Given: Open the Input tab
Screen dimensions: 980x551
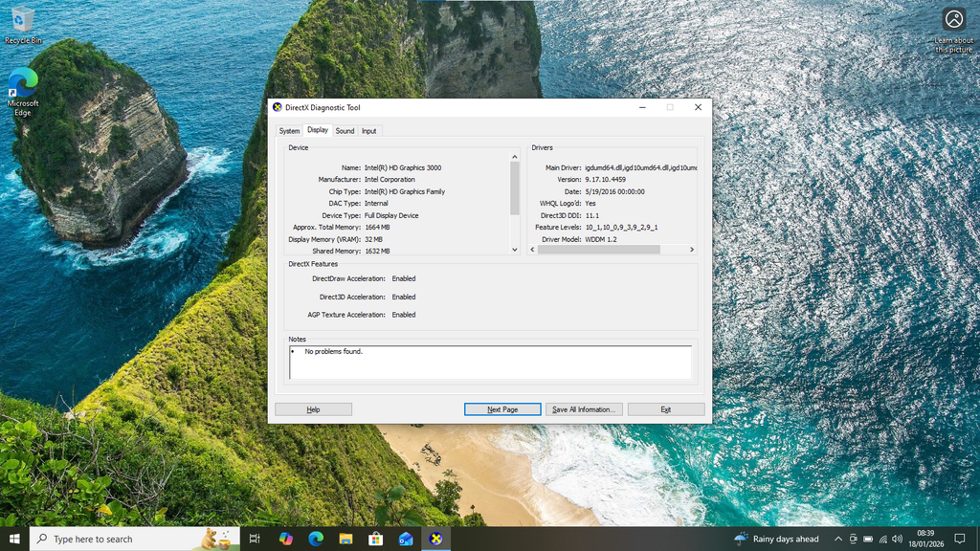Looking at the screenshot, I should point(368,131).
